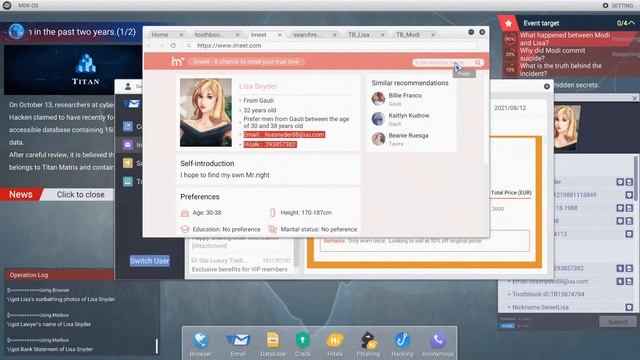This screenshot has width=640, height=360.
Task: Click the Operation Log header
Action: (60, 275)
